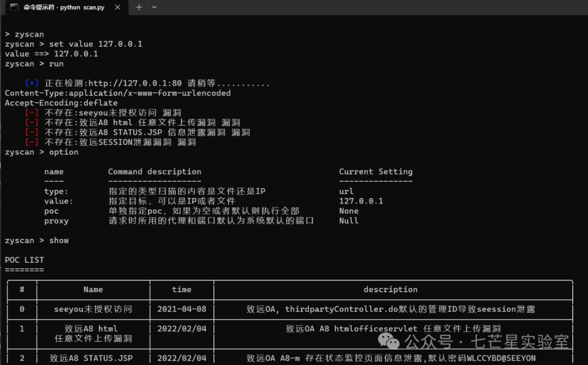Viewport: 588px width, 365px height.
Task: Click the 'value ==> 127.0.0.1' output line
Action: click(51, 54)
